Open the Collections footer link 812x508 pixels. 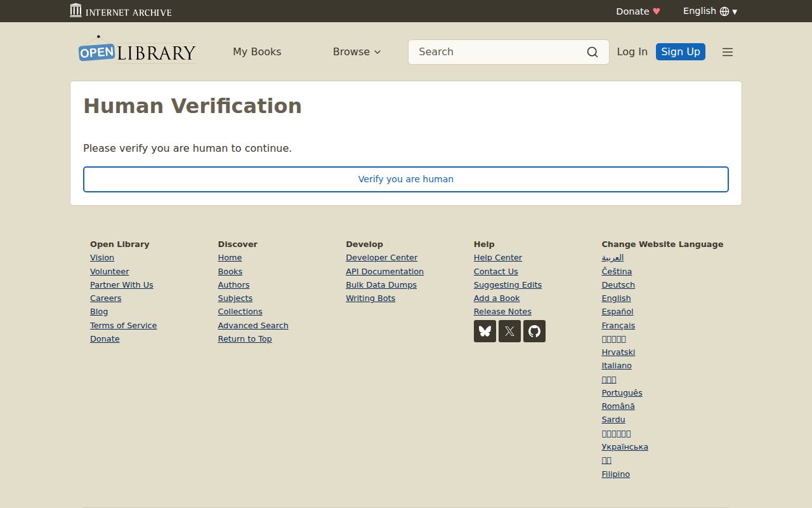pyautogui.click(x=240, y=312)
